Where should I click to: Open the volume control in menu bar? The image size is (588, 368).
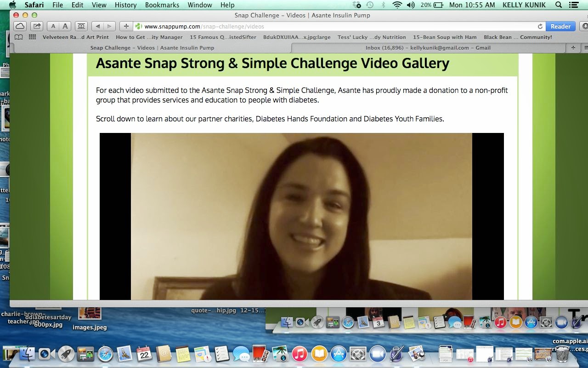(x=411, y=5)
